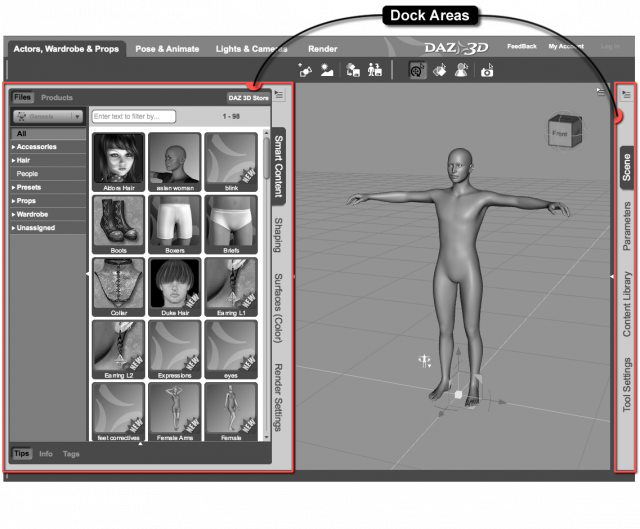Expand the Presets category

[48, 187]
